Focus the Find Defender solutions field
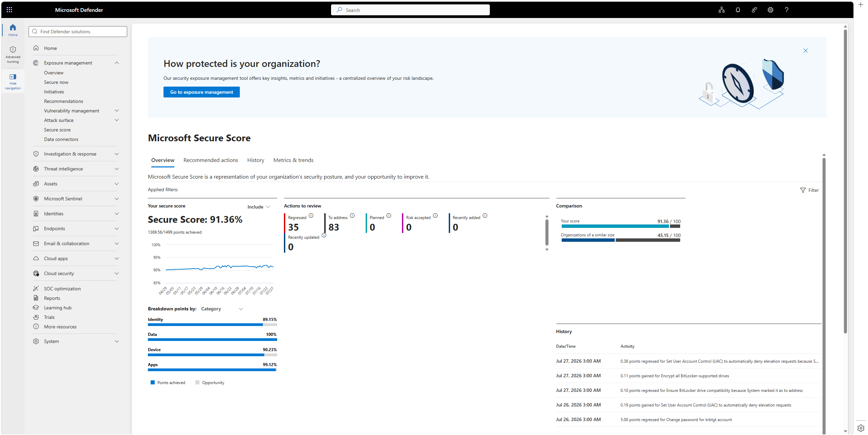 (x=78, y=32)
